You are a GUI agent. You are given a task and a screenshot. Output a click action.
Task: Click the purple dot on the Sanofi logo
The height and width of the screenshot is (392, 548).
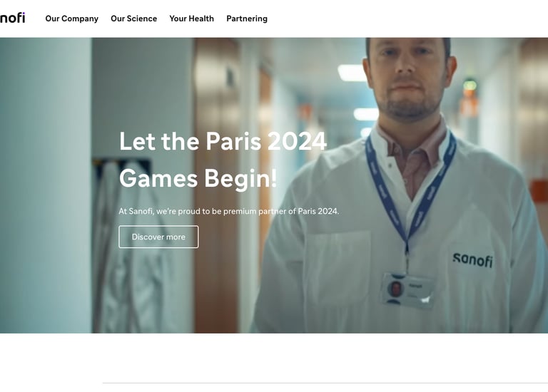[23, 14]
